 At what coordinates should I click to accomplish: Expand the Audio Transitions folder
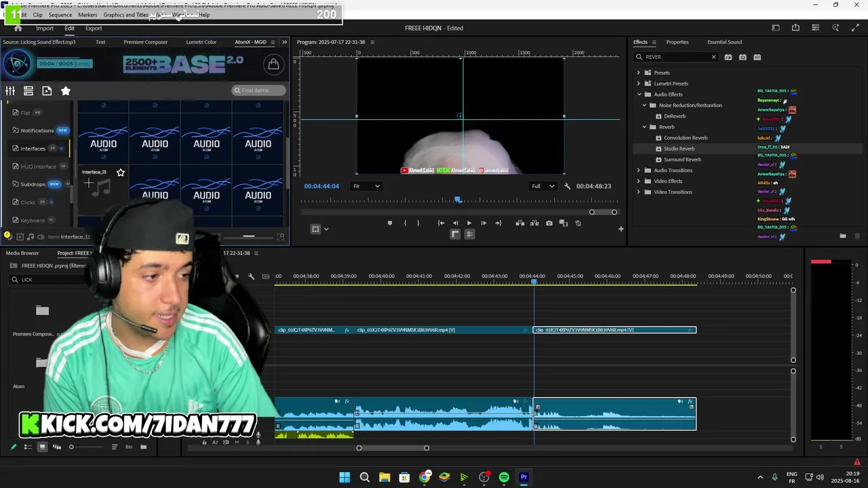point(638,170)
